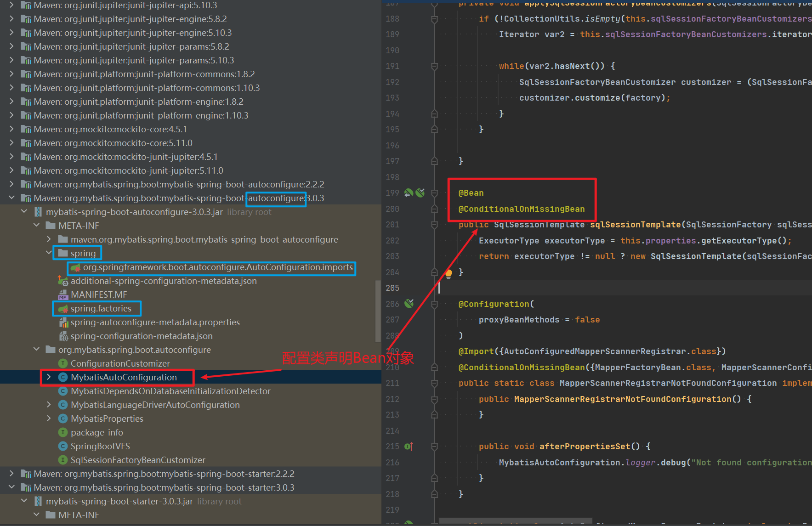812x526 pixels.
Task: Click the first bean gutter icon at line 199
Action: click(408, 193)
